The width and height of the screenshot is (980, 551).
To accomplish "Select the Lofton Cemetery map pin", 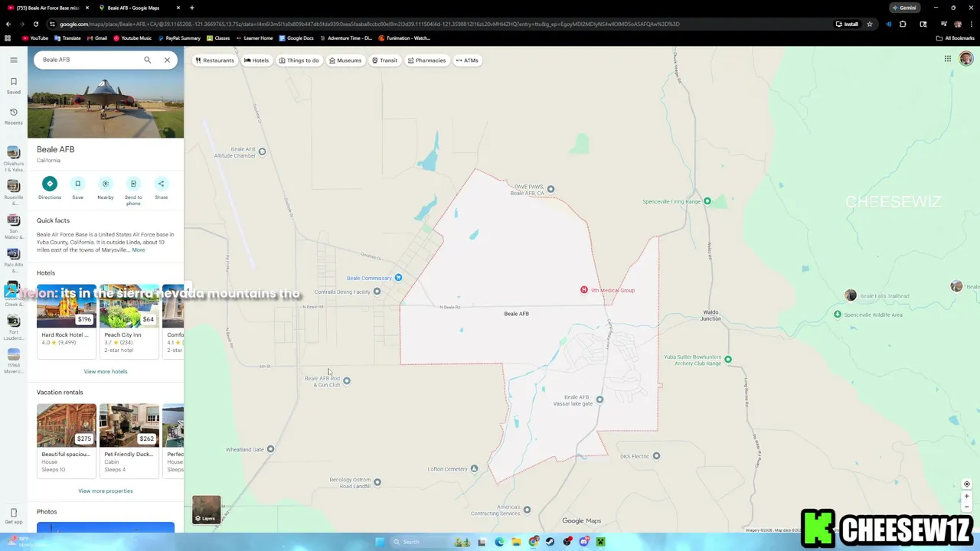I will [474, 468].
